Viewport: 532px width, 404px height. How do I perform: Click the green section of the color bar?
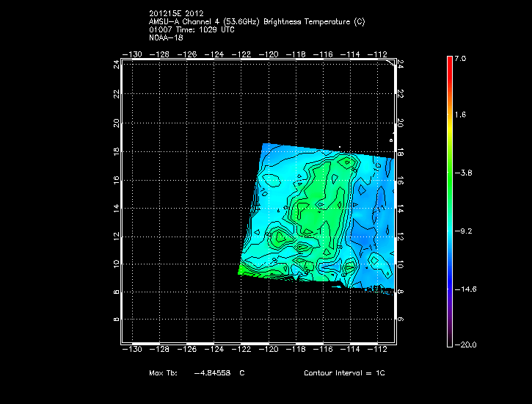(449, 173)
